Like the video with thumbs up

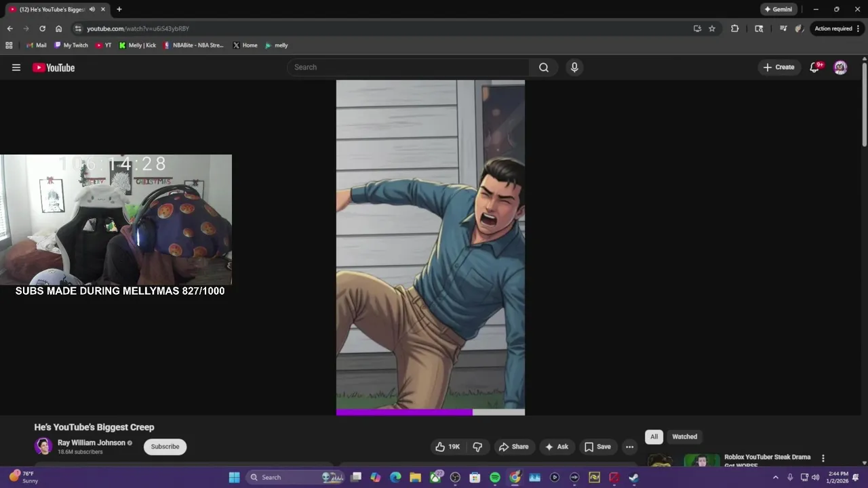pos(448,447)
